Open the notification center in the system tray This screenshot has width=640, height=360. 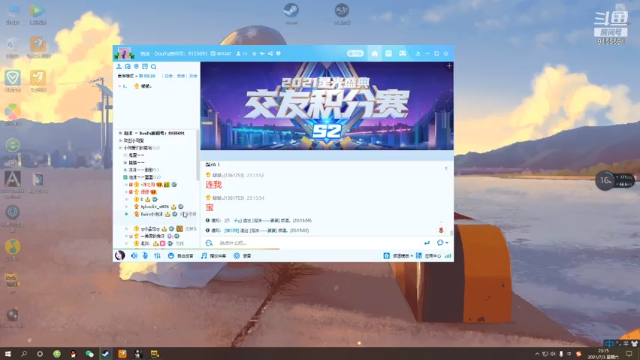[629, 354]
